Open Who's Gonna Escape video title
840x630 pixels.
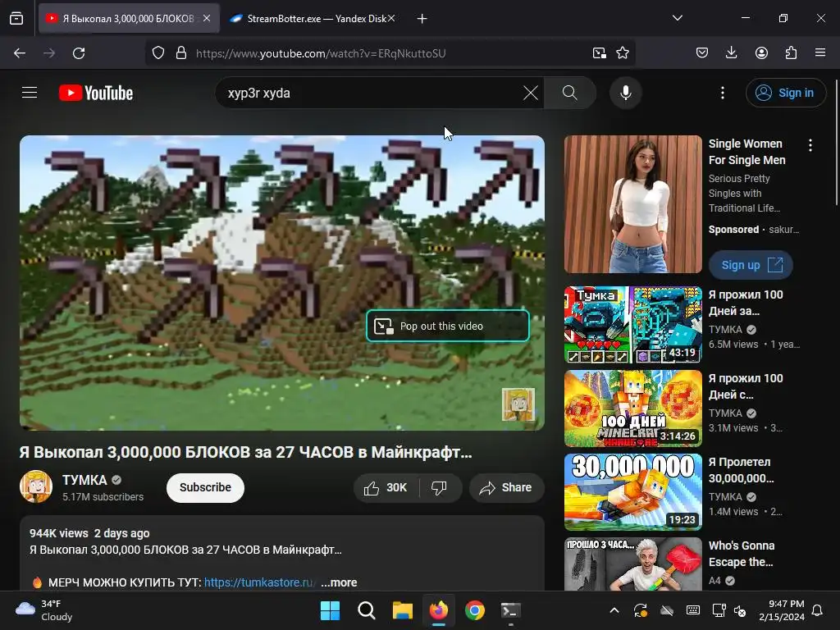pyautogui.click(x=742, y=554)
